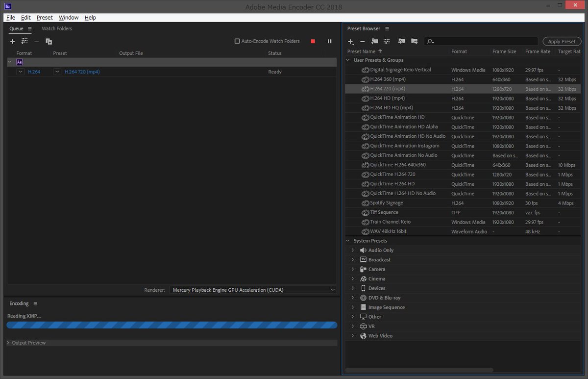Open the Renderer dropdown
This screenshot has width=588, height=379.
253,290
